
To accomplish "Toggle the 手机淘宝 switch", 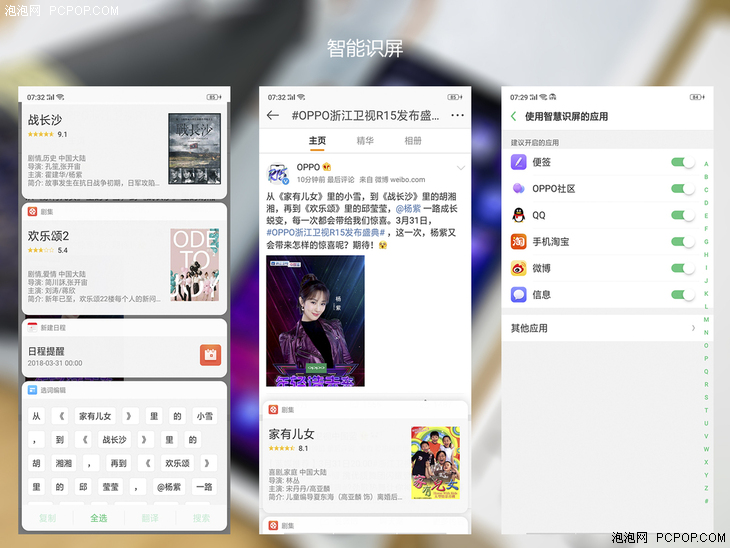I will pyautogui.click(x=683, y=242).
